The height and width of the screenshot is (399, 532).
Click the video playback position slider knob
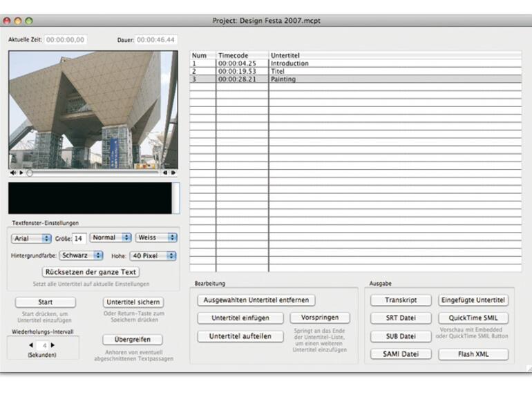(x=30, y=173)
